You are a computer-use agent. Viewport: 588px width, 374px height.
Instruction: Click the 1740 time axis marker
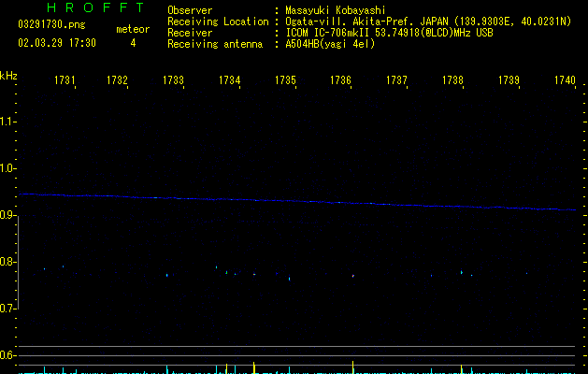tap(565, 80)
